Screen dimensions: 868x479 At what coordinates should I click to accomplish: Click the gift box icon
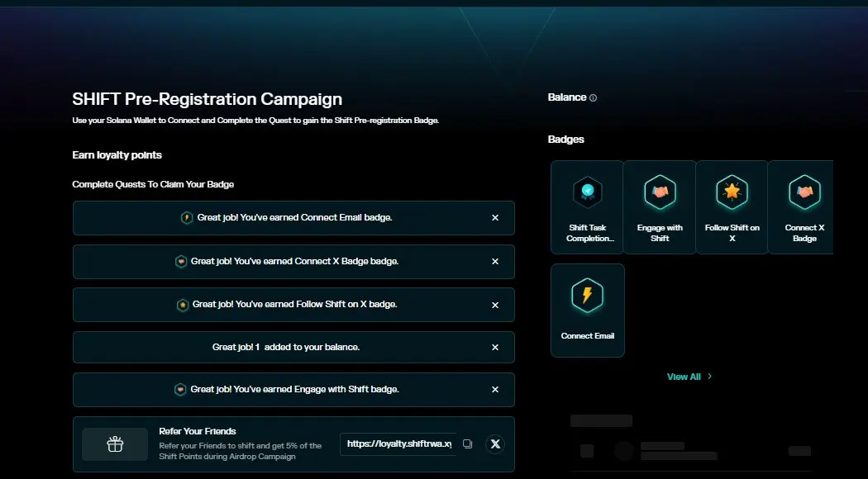click(115, 444)
